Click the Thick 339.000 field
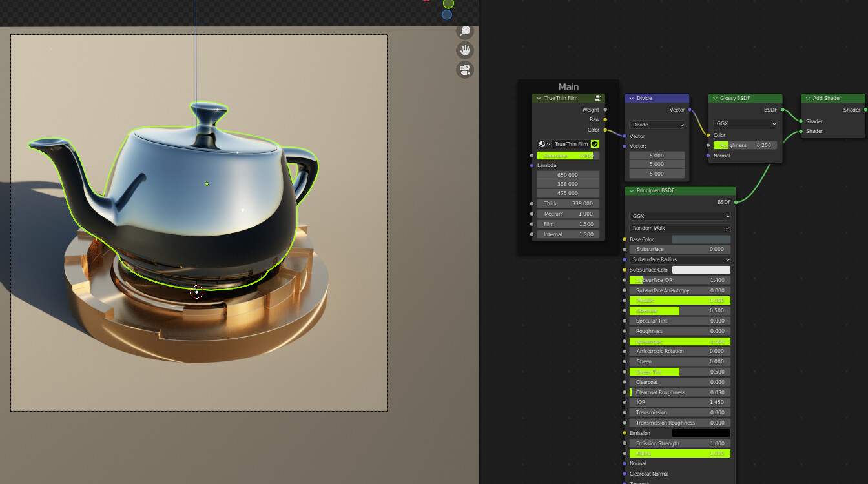The width and height of the screenshot is (868, 484). pyautogui.click(x=568, y=203)
